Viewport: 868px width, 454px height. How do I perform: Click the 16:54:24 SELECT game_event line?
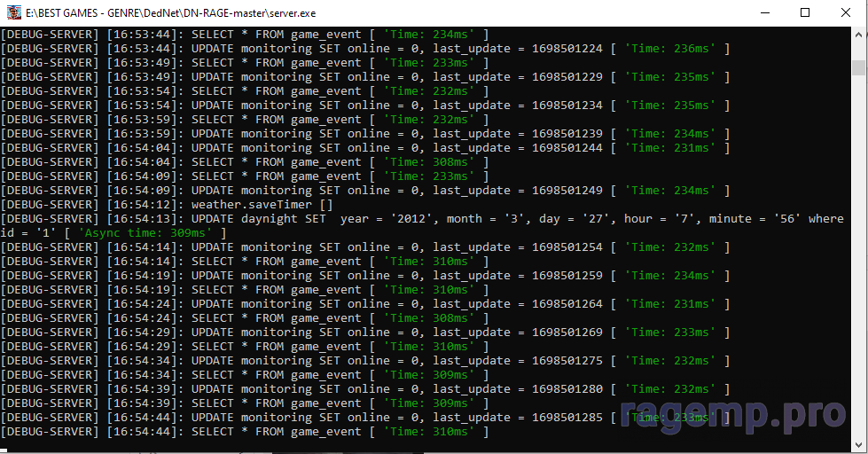[x=245, y=317]
